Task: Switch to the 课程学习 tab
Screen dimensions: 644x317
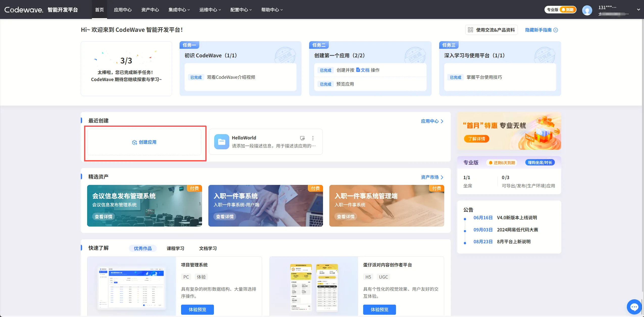Action: coord(175,248)
